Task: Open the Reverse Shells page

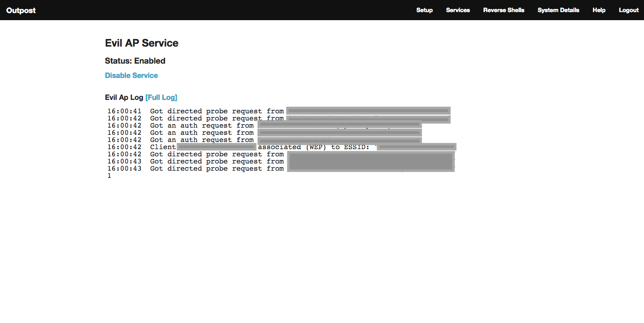Action: (x=503, y=10)
